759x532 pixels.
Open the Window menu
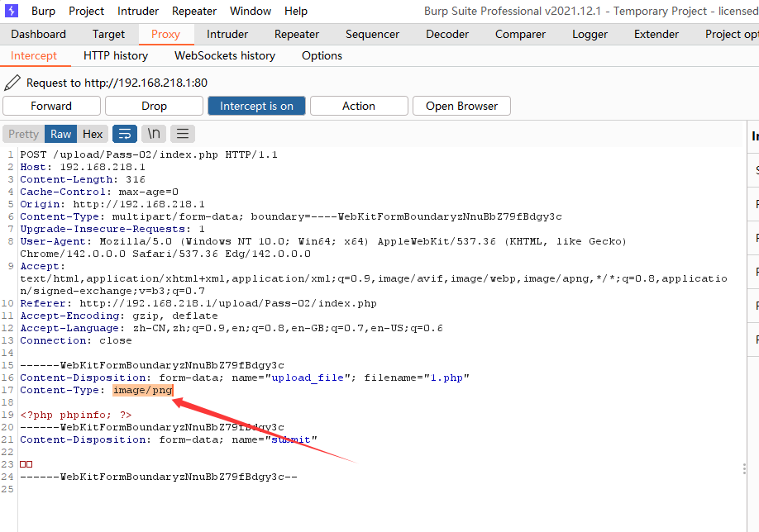click(x=251, y=11)
